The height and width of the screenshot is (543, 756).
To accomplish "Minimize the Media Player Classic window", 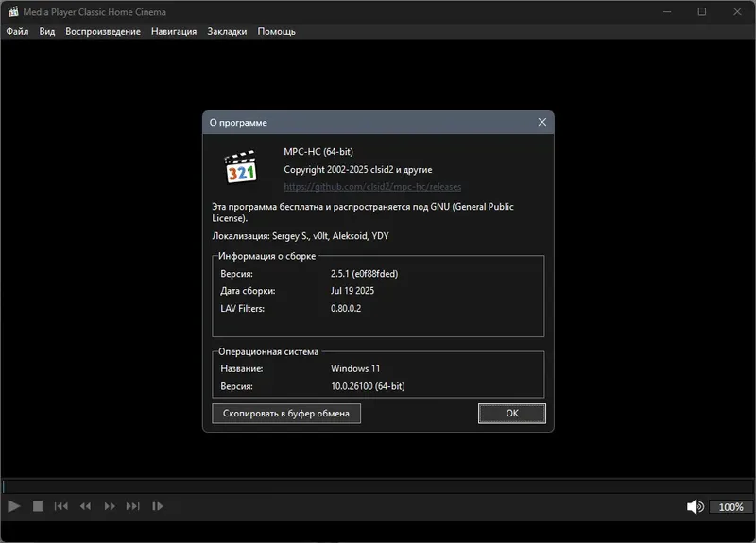I will [667, 11].
